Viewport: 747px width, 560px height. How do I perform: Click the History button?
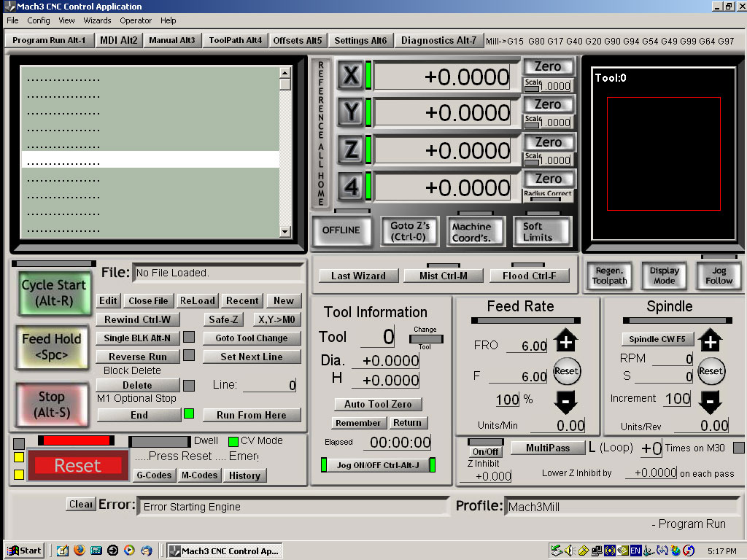point(245,475)
